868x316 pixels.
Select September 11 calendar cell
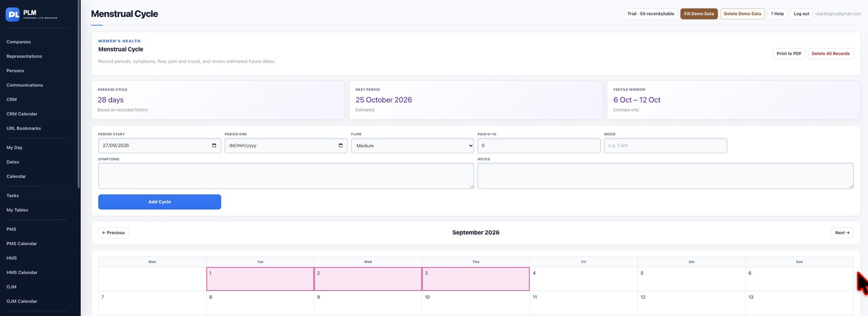[x=584, y=303]
